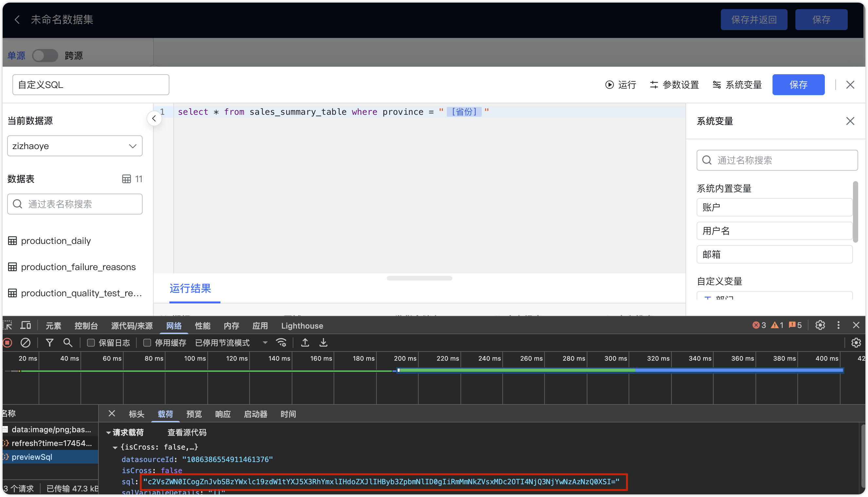The image size is (868, 497).
Task: Open DevTools Memory tab
Action: click(232, 326)
